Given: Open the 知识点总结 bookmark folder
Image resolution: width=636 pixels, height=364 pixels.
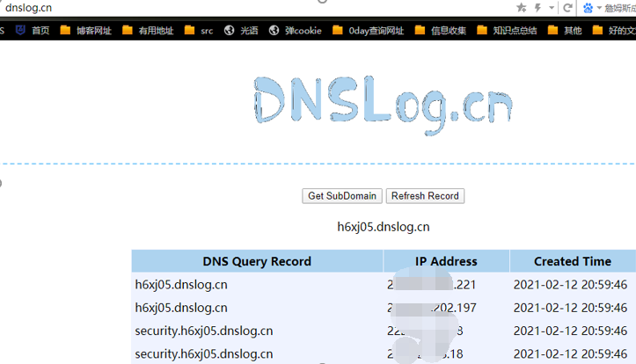Looking at the screenshot, I should click(507, 31).
